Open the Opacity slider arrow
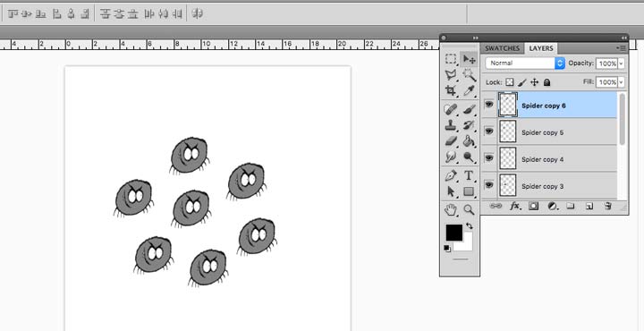Screen dimensions: 644x331 click(621, 64)
